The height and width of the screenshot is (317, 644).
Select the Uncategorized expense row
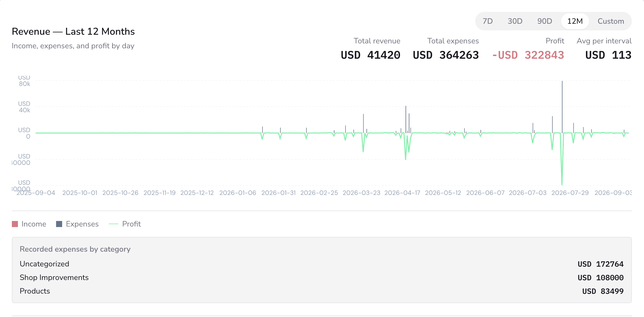pos(322,264)
